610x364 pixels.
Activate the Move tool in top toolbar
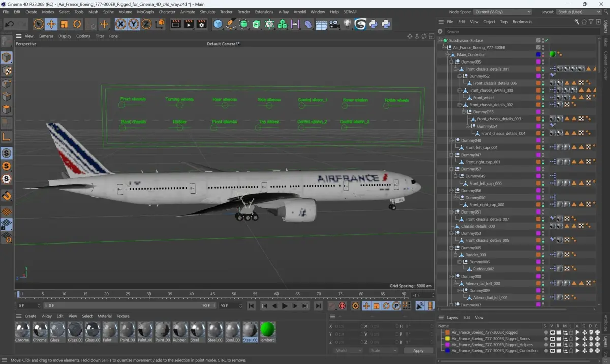click(x=51, y=24)
